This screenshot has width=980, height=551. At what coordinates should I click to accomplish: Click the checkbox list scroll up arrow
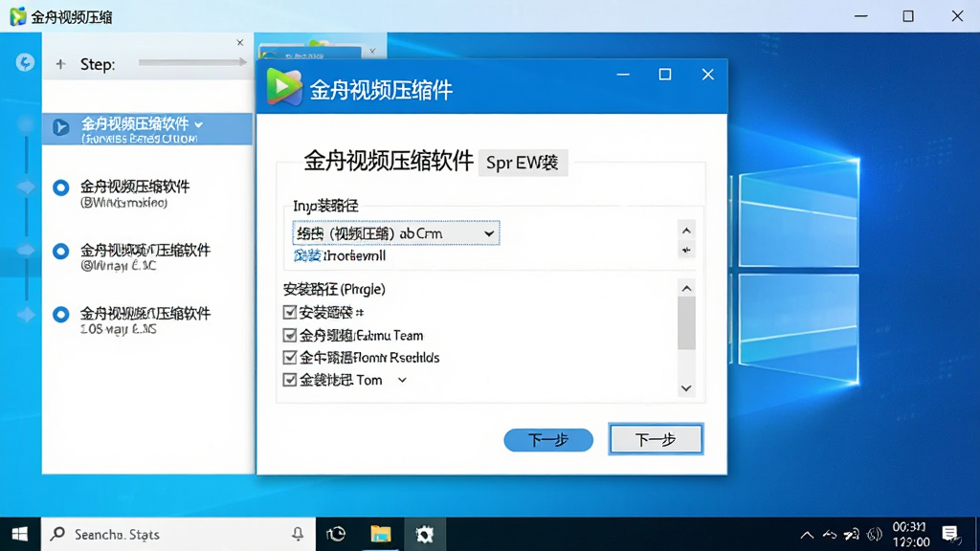pos(686,288)
